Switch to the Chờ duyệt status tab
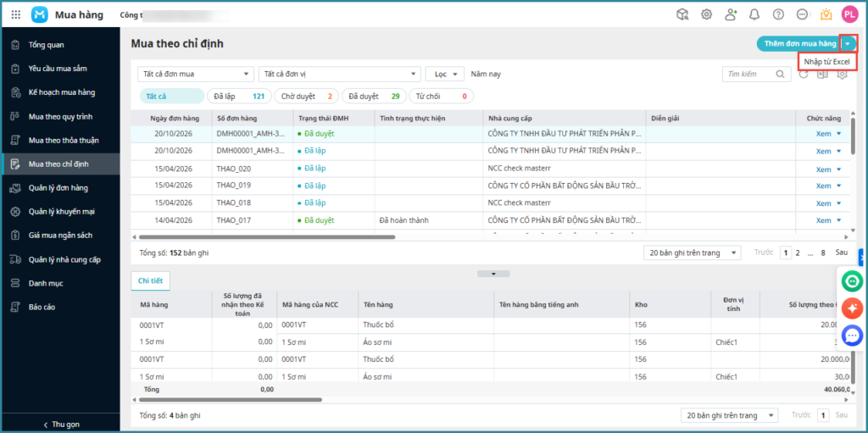 pyautogui.click(x=306, y=97)
